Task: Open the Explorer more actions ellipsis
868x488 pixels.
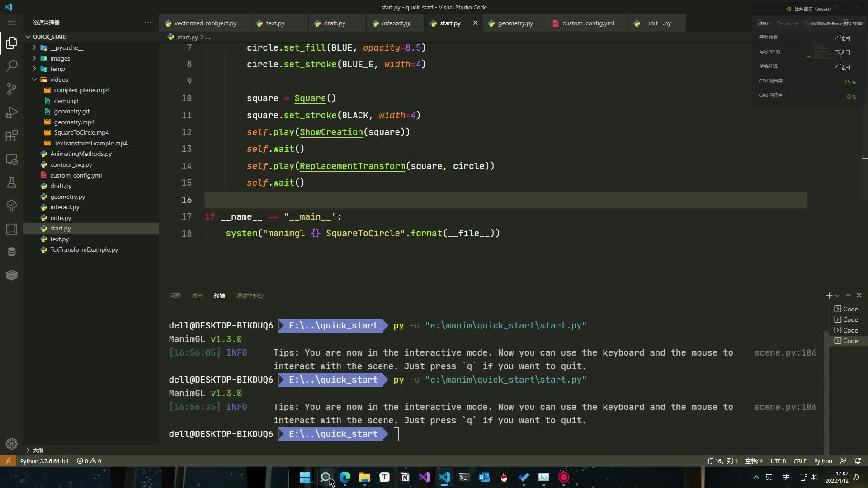Action: click(x=148, y=23)
